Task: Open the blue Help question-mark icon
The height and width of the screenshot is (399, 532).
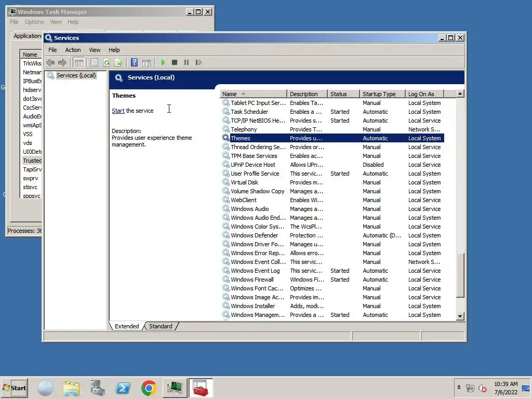Action: click(x=135, y=62)
